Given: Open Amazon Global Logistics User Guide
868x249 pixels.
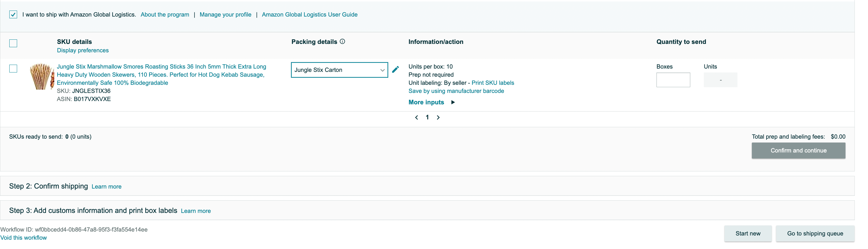Looking at the screenshot, I should click(310, 14).
